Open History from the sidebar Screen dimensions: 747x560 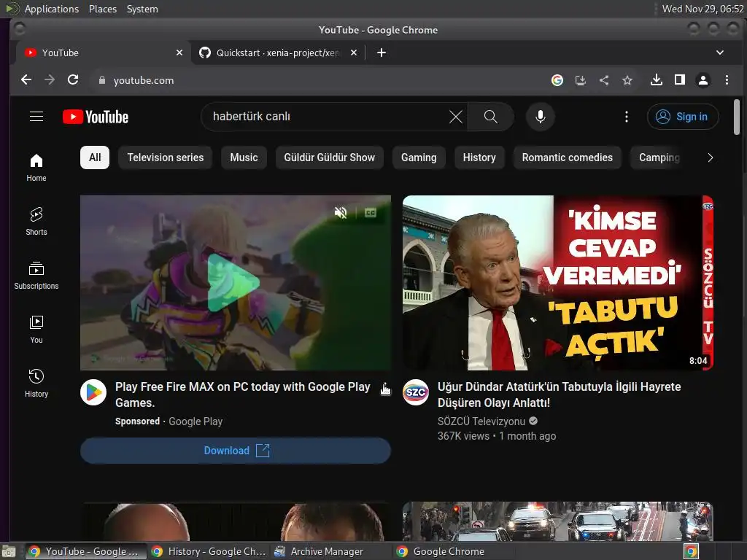36,384
